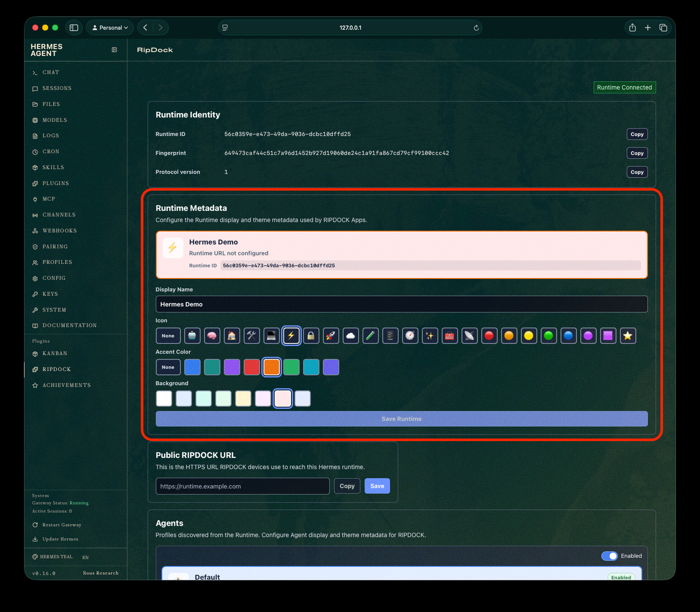Screen dimensions: 700x612
Task: Open the Webhooks section
Action: tap(75, 231)
